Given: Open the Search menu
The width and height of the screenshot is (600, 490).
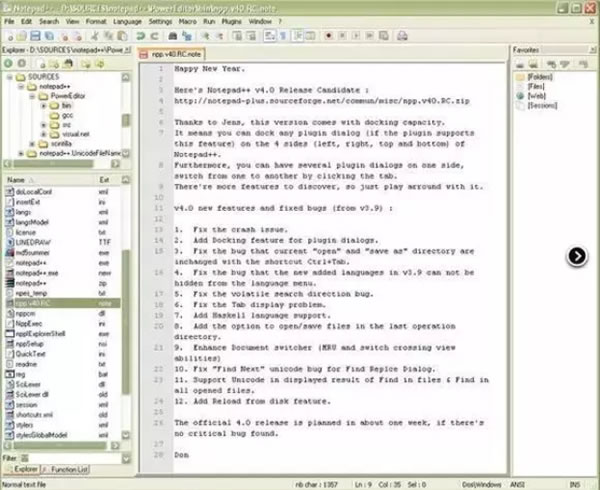Looking at the screenshot, I should (49, 21).
